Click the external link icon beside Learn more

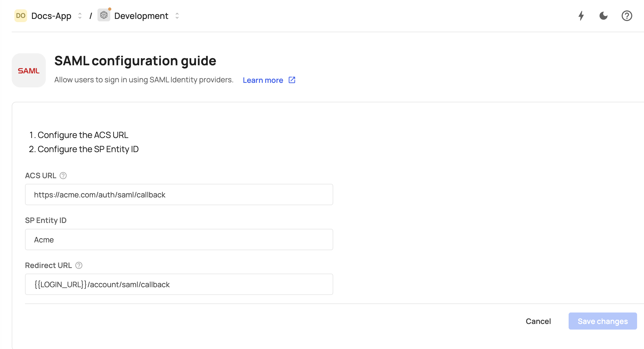292,80
